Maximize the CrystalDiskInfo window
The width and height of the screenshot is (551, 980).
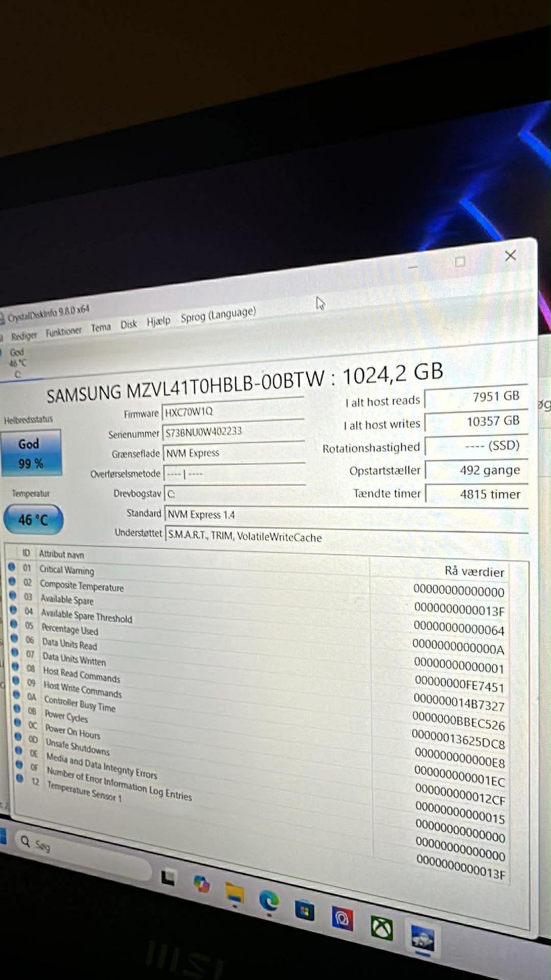coord(460,262)
